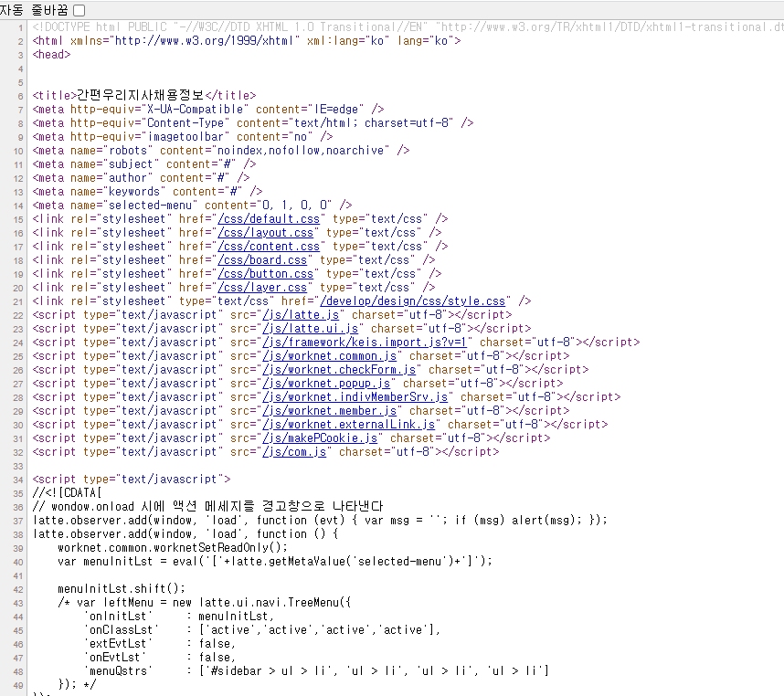This screenshot has width=784, height=696.
Task: Open the /js/framework/keis.import.js?v=1 link
Action: (x=365, y=343)
